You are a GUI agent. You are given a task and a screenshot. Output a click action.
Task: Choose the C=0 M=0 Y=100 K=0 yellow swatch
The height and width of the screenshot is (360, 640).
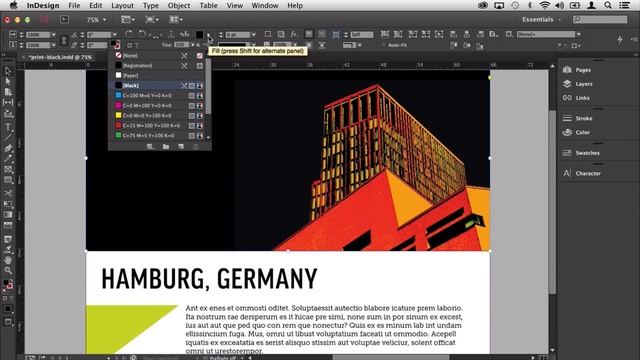[157, 116]
